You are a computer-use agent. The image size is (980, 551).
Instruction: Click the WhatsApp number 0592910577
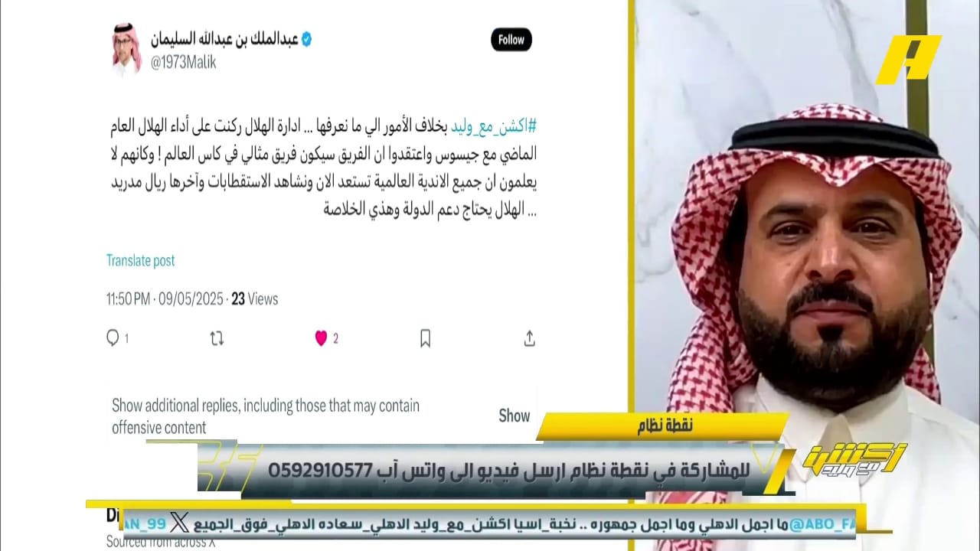pyautogui.click(x=320, y=469)
